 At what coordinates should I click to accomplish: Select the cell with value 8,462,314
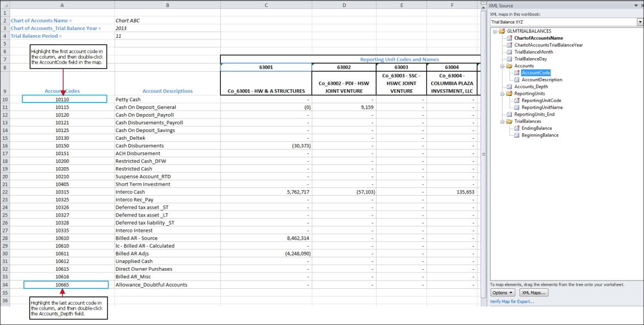click(266, 238)
